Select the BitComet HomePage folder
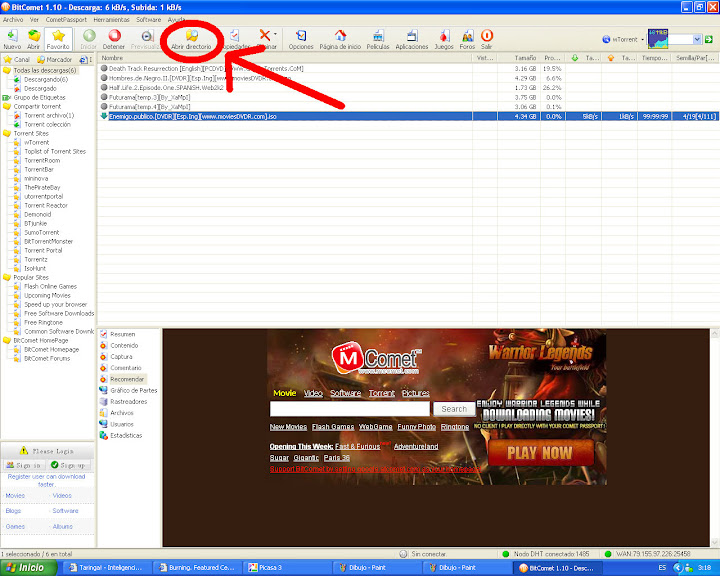This screenshot has width=720, height=576. click(x=41, y=341)
